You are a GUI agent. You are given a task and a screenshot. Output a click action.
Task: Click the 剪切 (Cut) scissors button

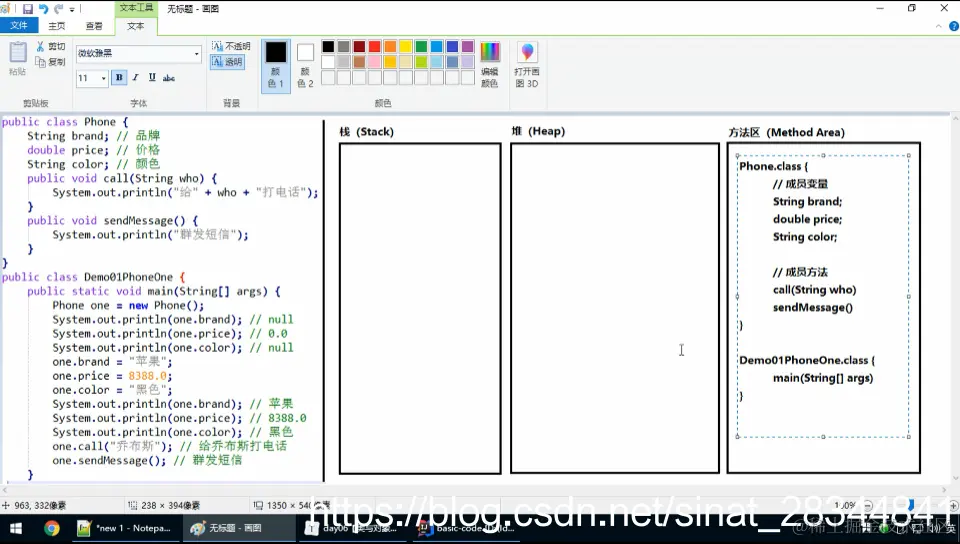50,46
